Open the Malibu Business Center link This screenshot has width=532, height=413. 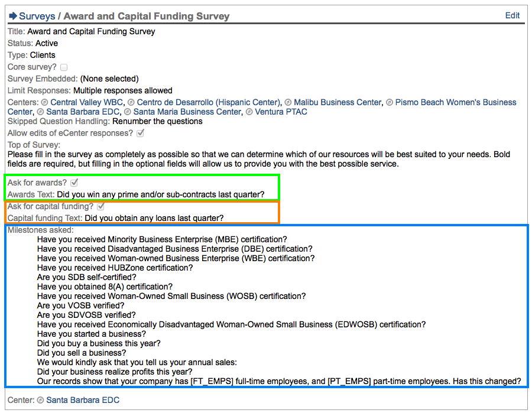338,102
